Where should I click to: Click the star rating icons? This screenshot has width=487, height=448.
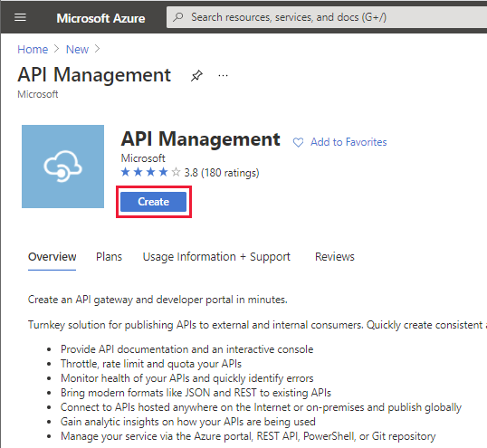(x=150, y=172)
